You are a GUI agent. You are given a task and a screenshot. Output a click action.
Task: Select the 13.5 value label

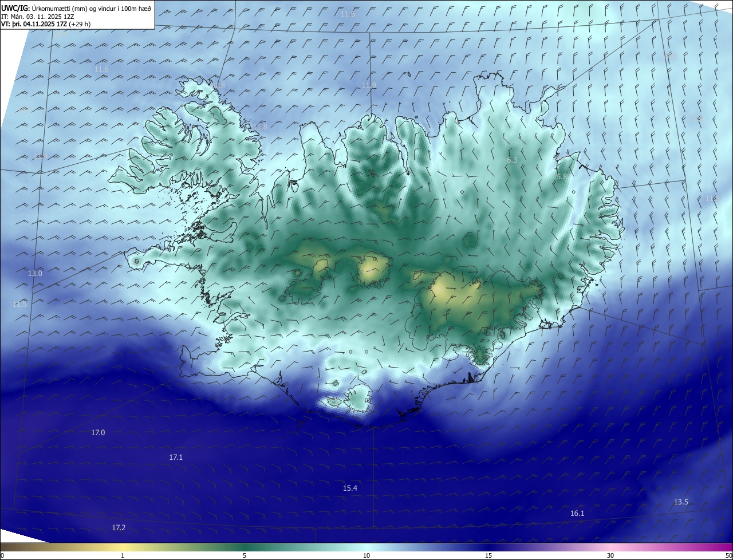point(681,502)
